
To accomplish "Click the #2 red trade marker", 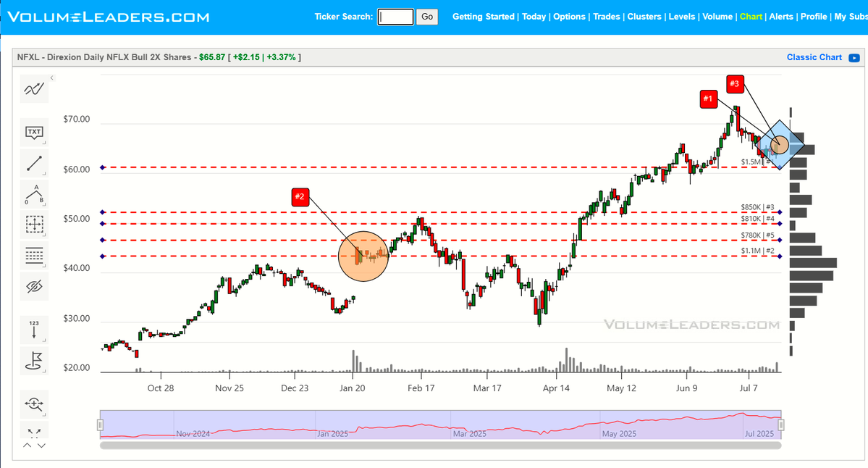I will point(300,196).
